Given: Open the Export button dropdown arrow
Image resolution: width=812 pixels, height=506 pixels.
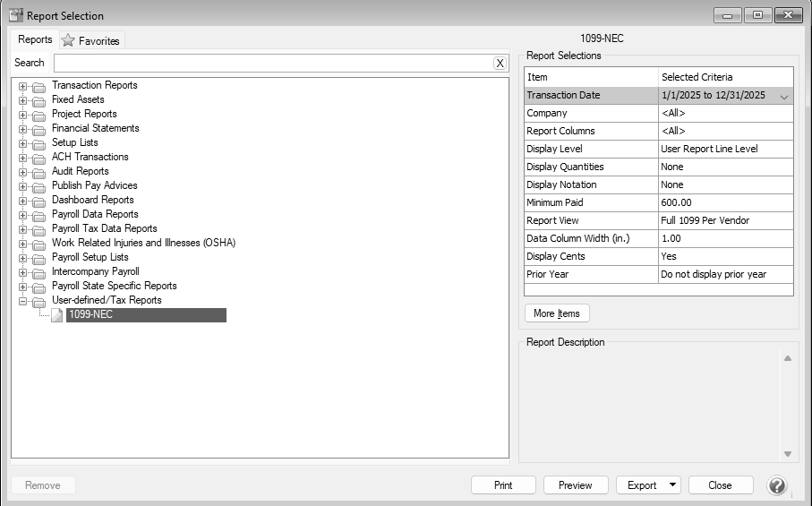Looking at the screenshot, I should click(672, 485).
